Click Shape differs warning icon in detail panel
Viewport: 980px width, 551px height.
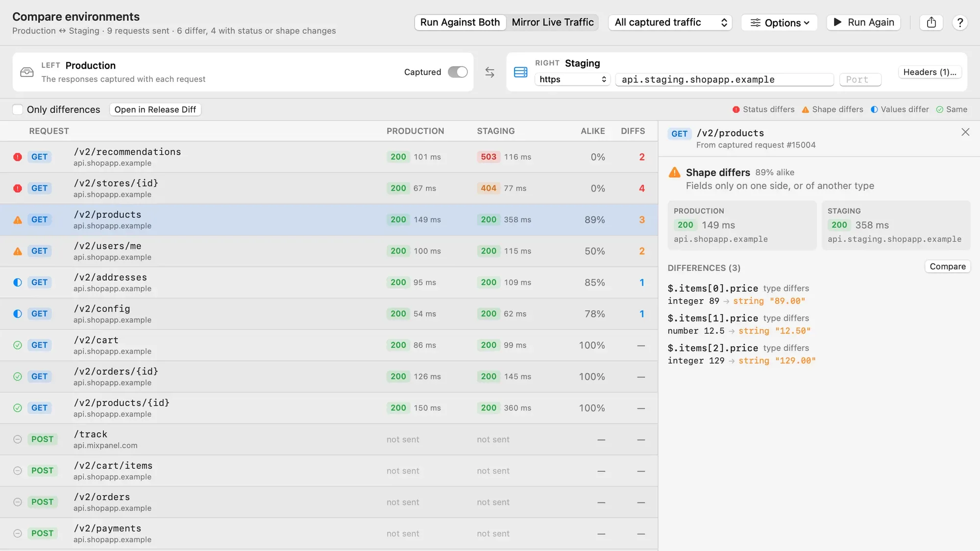coord(675,172)
